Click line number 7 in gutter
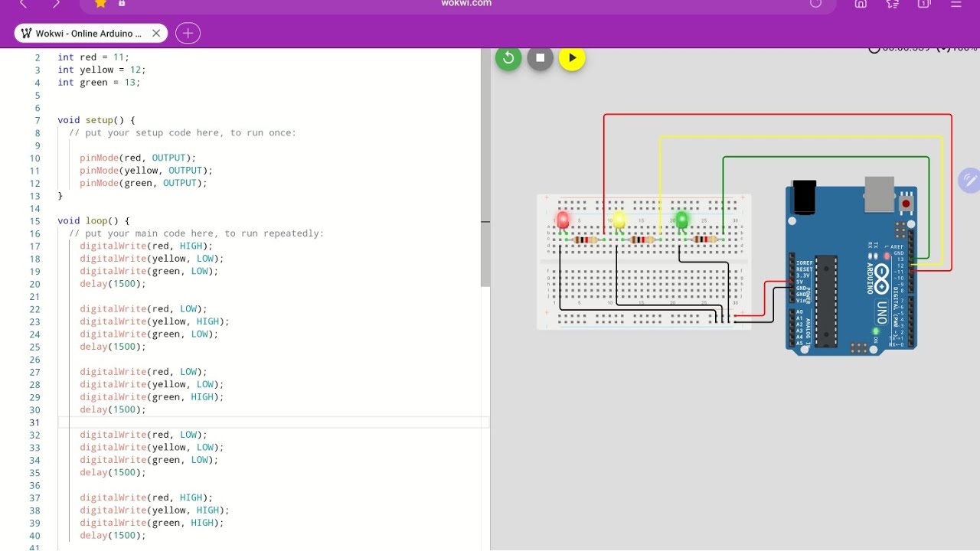The image size is (980, 551). (x=38, y=120)
